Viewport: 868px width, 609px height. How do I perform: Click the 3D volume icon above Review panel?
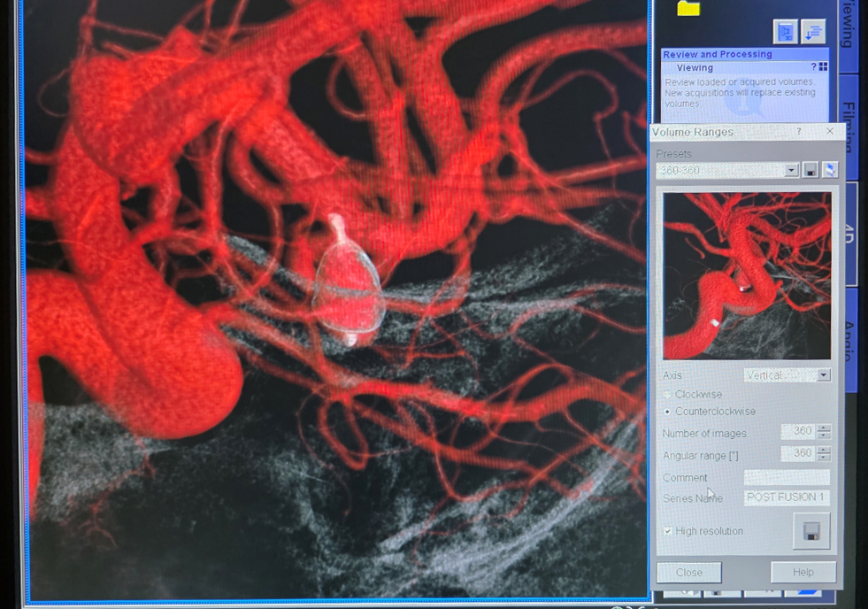click(x=785, y=32)
